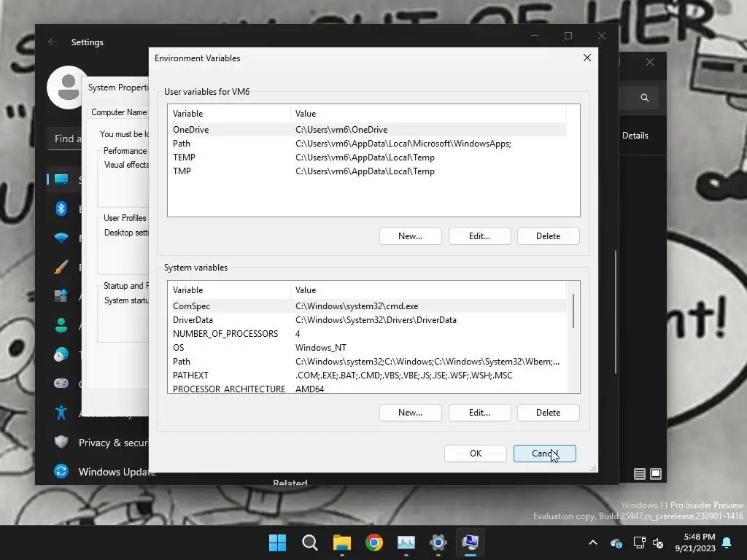The image size is (747, 560).
Task: Select the user Path variable row
Action: click(368, 144)
